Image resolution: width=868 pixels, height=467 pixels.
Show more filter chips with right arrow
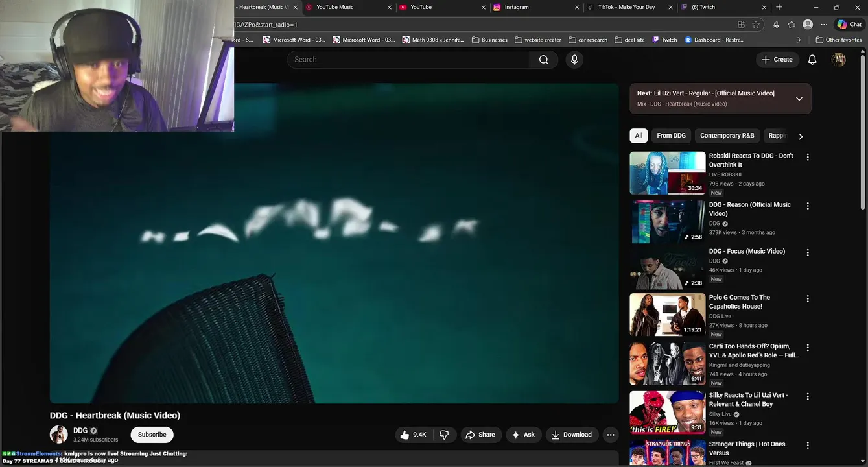point(801,136)
